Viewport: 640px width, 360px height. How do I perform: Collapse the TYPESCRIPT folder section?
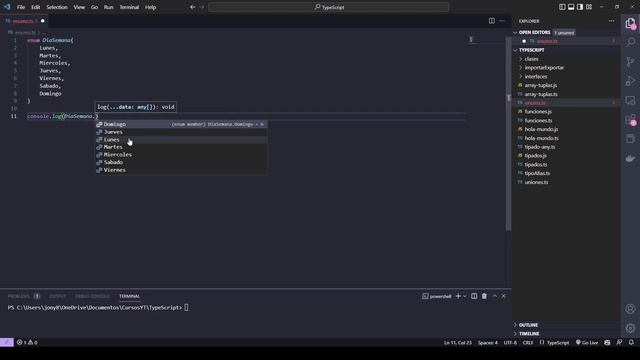[x=531, y=50]
